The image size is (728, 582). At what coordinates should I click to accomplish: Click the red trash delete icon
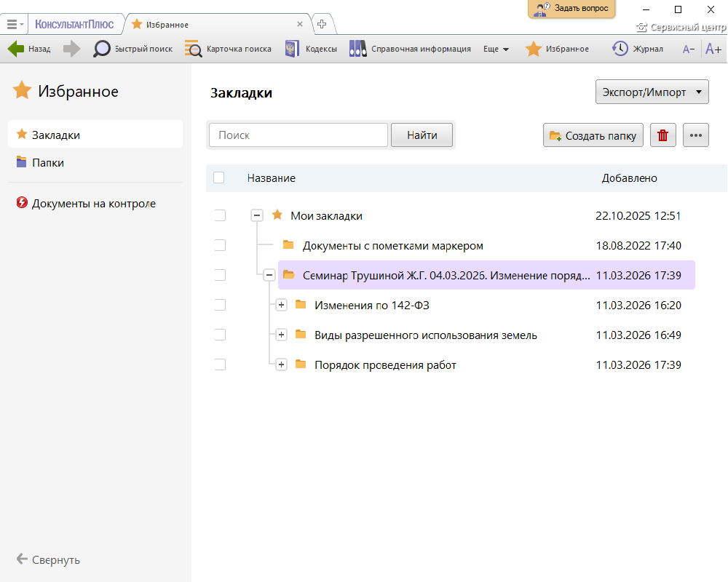[662, 135]
